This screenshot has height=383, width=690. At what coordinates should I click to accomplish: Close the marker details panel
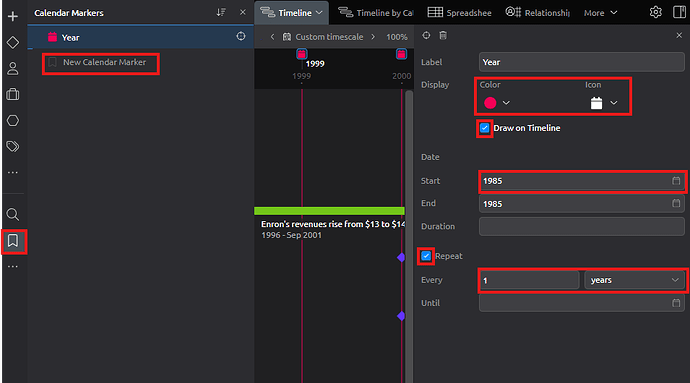pos(679,35)
